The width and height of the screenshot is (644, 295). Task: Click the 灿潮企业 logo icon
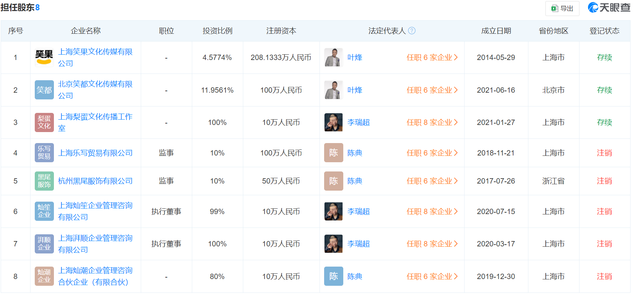point(44,276)
